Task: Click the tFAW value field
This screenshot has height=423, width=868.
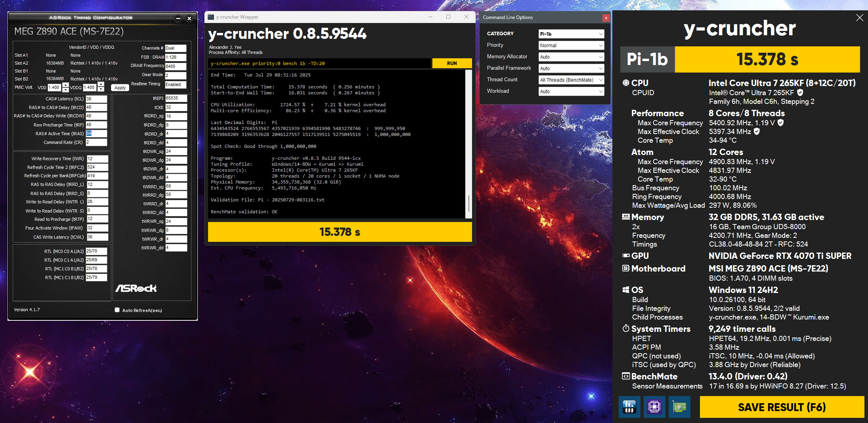Action: pyautogui.click(x=97, y=228)
